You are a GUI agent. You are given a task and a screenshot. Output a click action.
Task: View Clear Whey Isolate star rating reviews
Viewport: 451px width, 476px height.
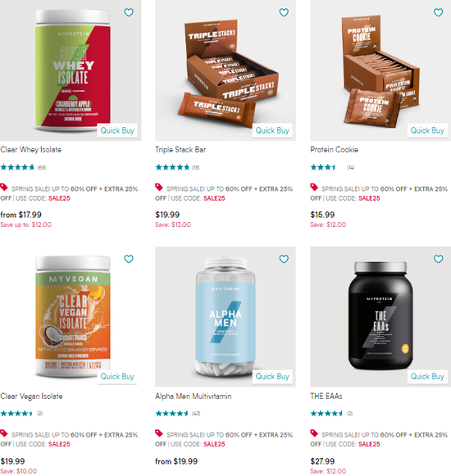(x=23, y=167)
